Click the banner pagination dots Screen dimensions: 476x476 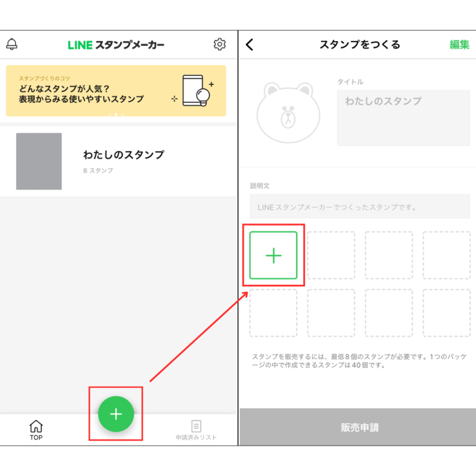[116, 115]
